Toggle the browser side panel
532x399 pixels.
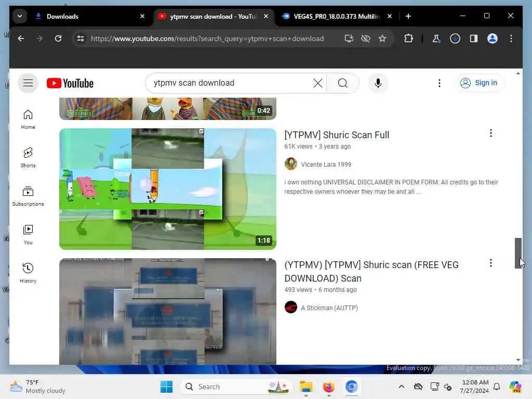474,38
